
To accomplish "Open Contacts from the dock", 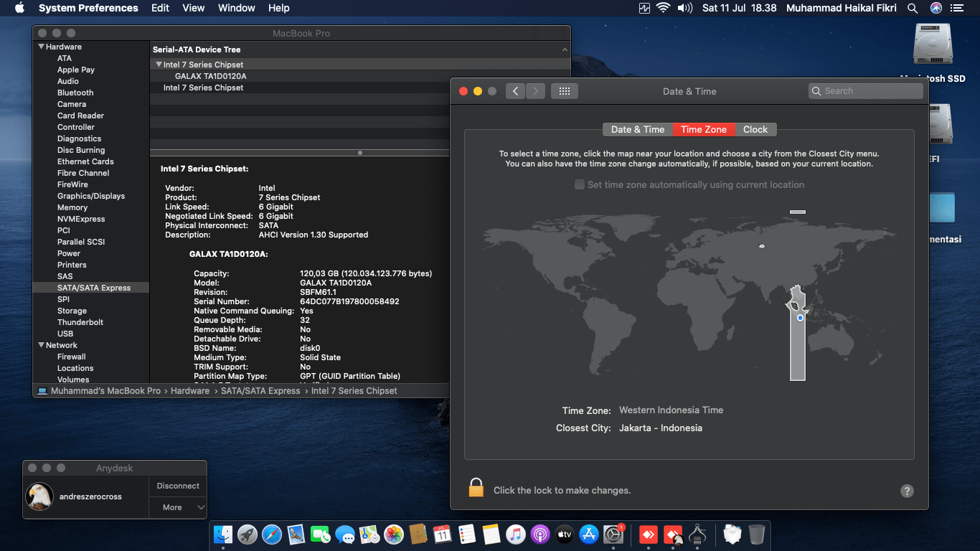I will pos(418,534).
